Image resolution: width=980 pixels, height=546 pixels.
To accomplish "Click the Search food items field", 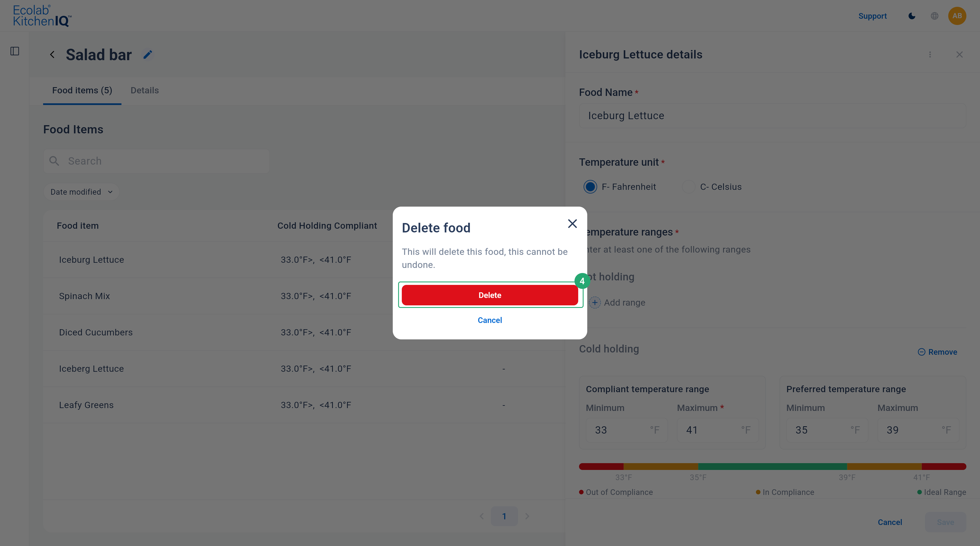I will pos(156,161).
